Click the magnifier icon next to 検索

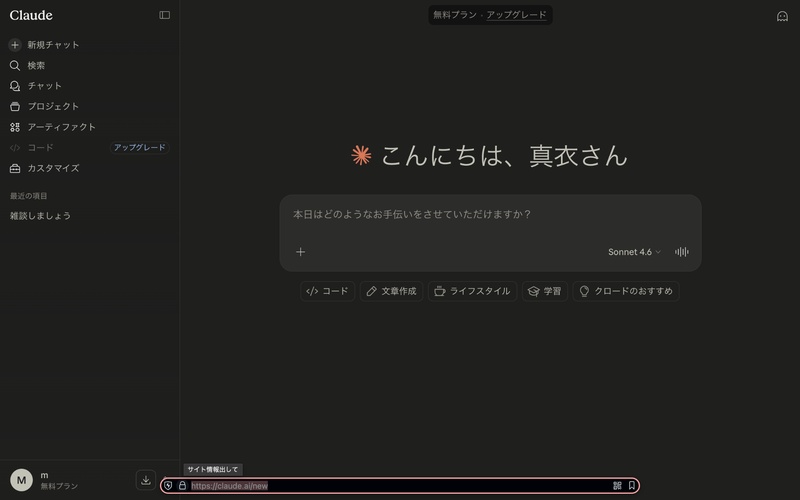[x=15, y=66]
